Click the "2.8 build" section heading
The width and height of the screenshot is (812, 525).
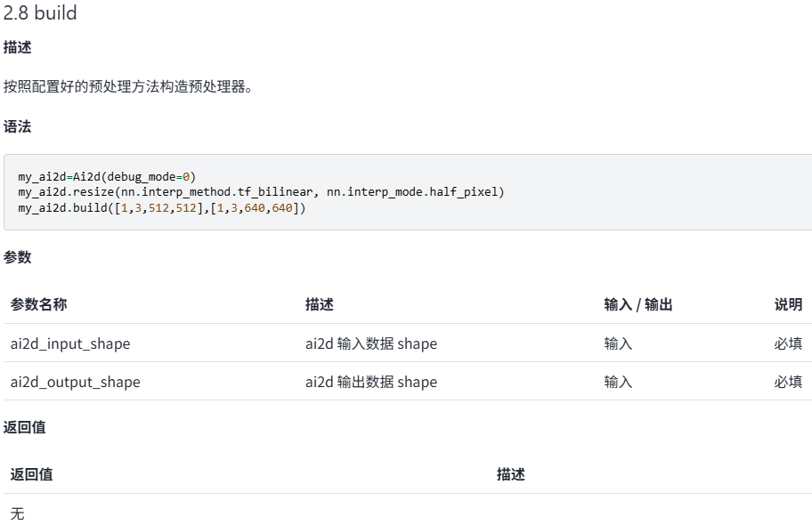[40, 13]
